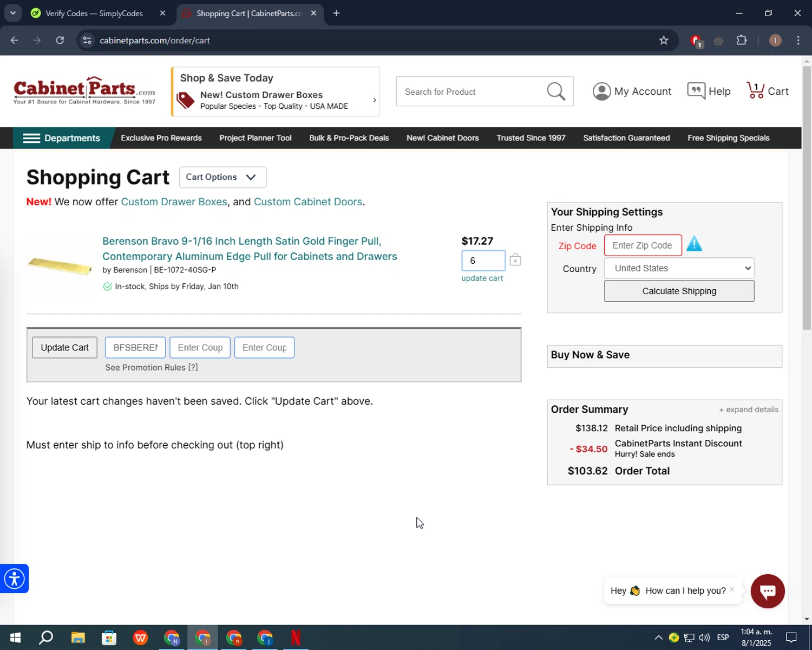Open the Chrome profile avatar
The height and width of the screenshot is (650, 812).
click(775, 41)
